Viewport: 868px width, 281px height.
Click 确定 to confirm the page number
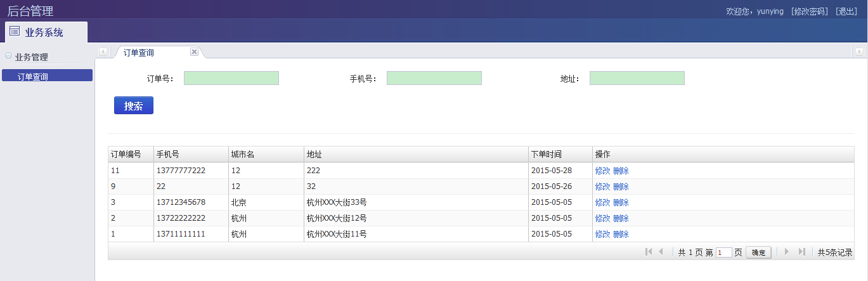pos(758,252)
